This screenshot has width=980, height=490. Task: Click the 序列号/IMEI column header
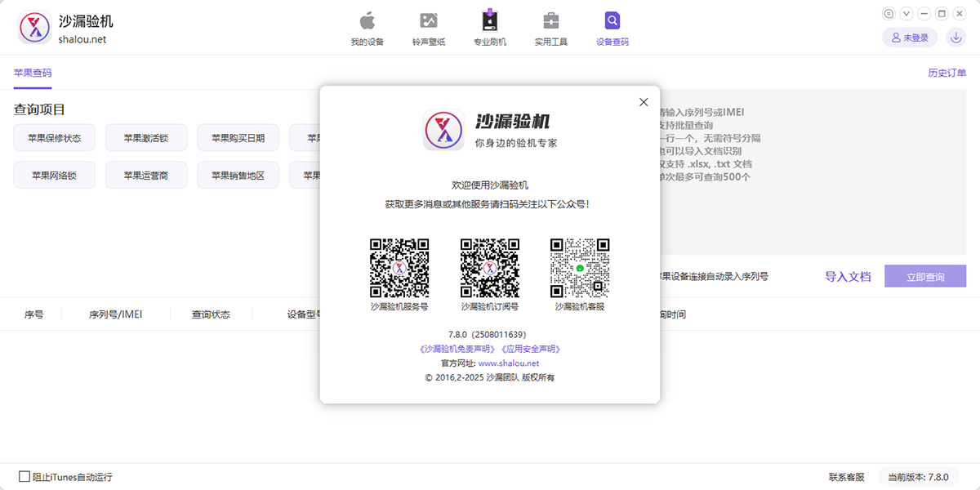pos(115,314)
